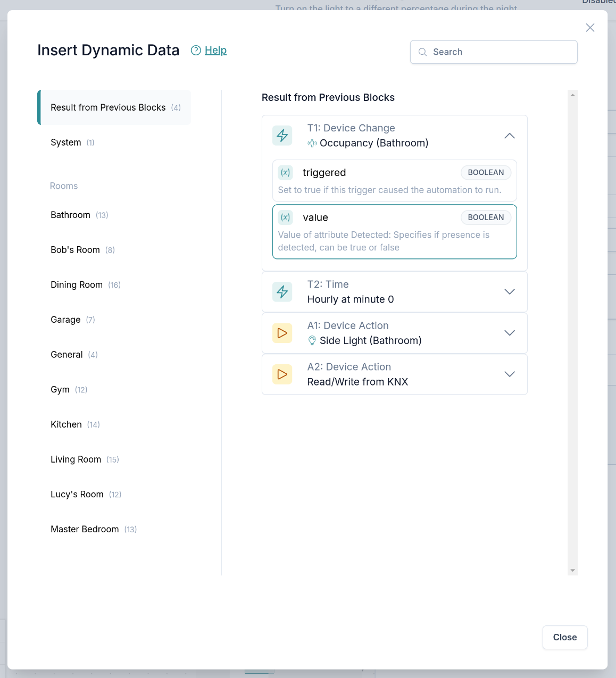Click the T2 Time trigger lightning icon
The height and width of the screenshot is (678, 616).
click(282, 292)
